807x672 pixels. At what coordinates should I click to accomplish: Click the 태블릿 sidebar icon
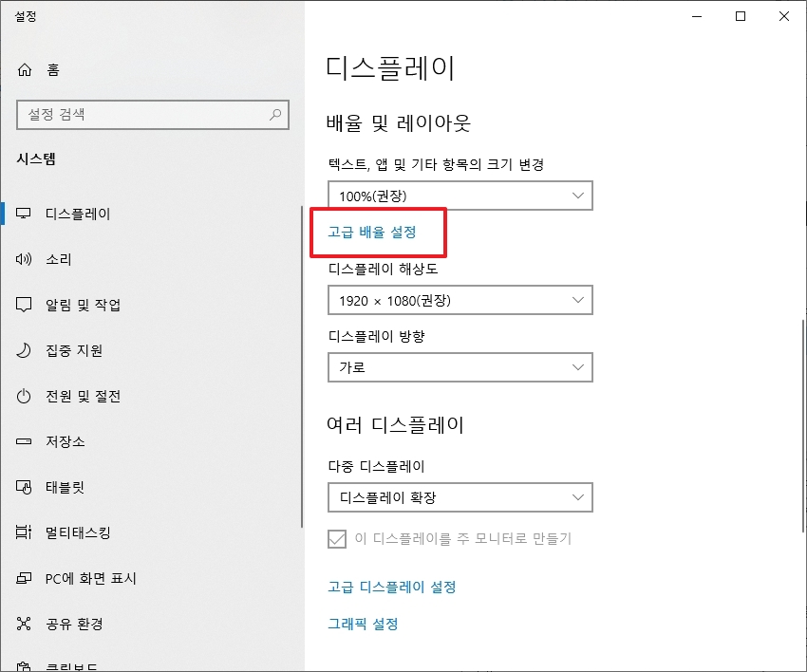pos(23,487)
